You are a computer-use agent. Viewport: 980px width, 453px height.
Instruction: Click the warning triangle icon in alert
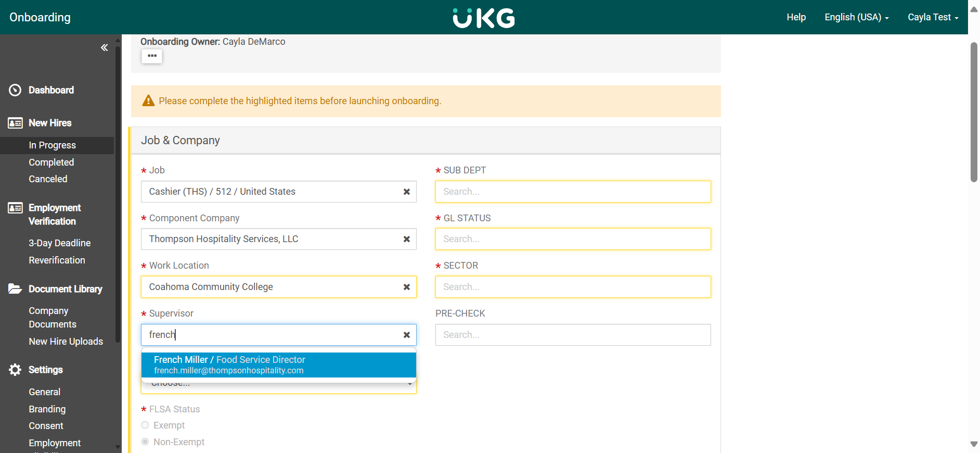[148, 100]
